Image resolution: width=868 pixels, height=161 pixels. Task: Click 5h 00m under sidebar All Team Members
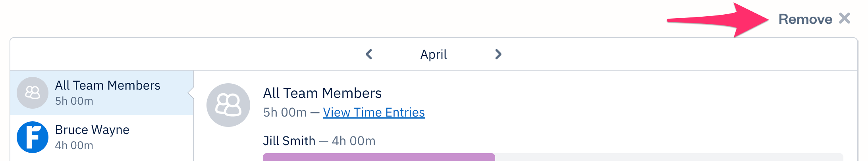(74, 101)
